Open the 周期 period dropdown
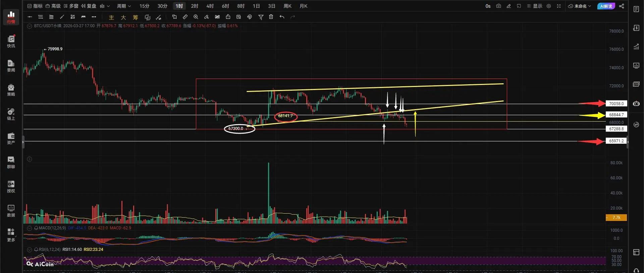 (x=124, y=6)
